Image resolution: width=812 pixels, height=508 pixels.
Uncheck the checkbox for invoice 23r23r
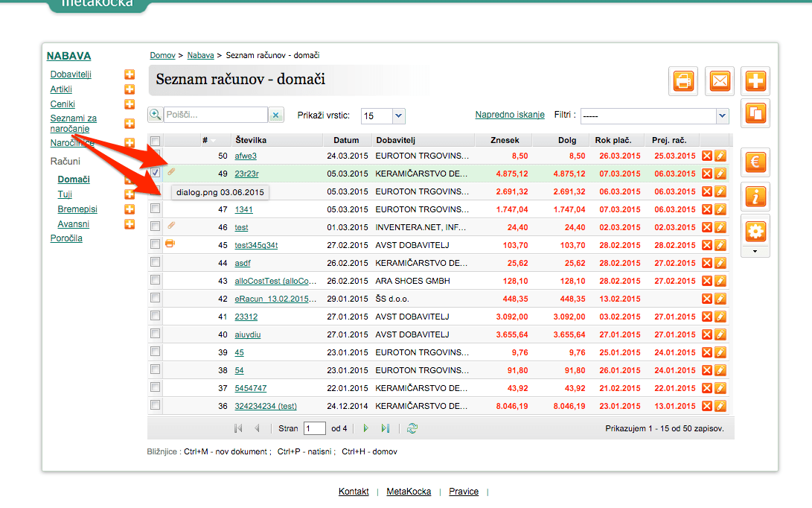155,173
